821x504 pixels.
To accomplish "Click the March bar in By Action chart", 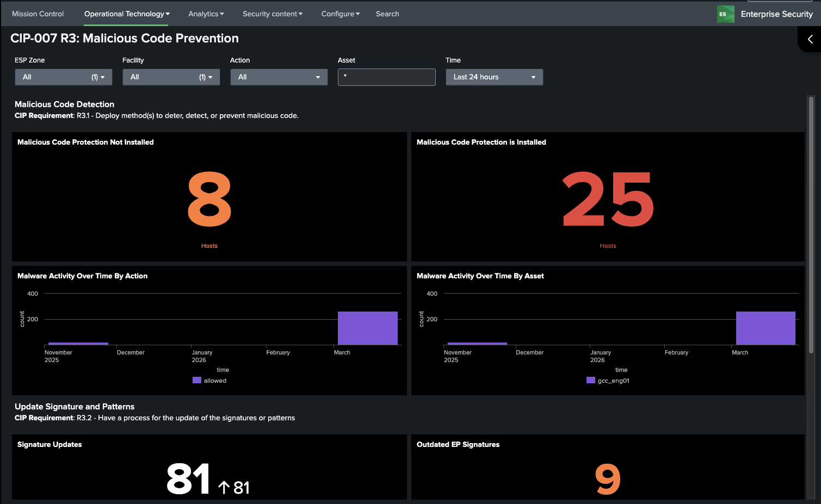I will [367, 328].
